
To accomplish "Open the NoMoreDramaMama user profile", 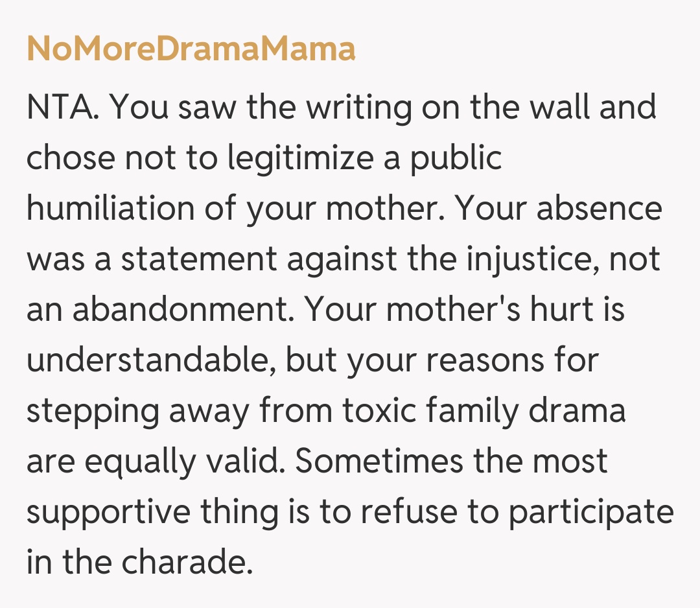I will [x=191, y=49].
